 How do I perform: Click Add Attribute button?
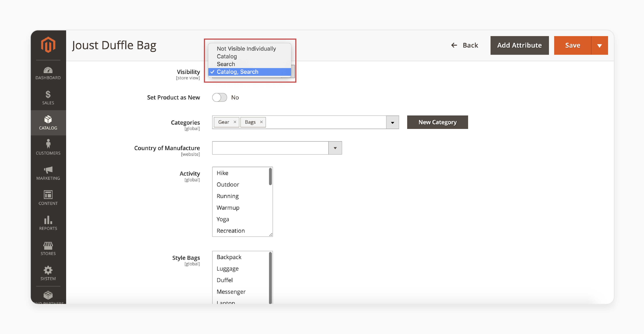520,45
